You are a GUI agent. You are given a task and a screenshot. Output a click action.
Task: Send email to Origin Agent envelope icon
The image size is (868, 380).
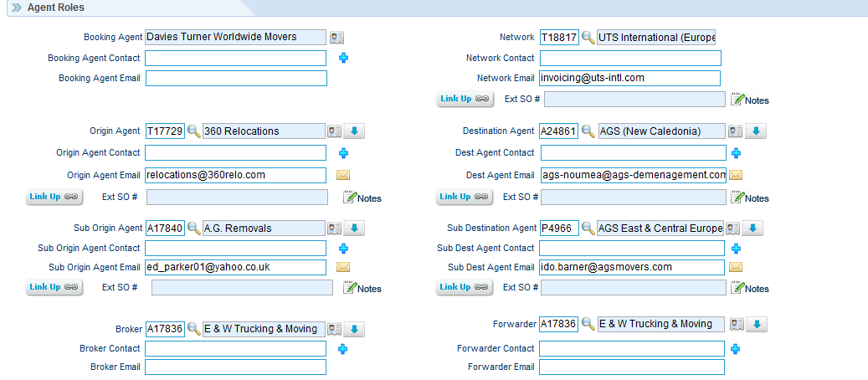click(x=343, y=175)
